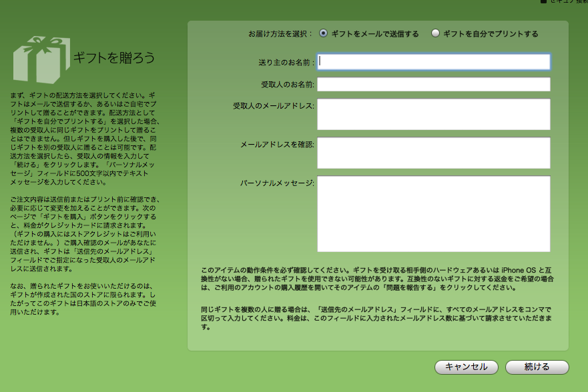Click the paragraph starting このアイテムの動作条件
Screen dimensions: 588x392
tap(378, 278)
